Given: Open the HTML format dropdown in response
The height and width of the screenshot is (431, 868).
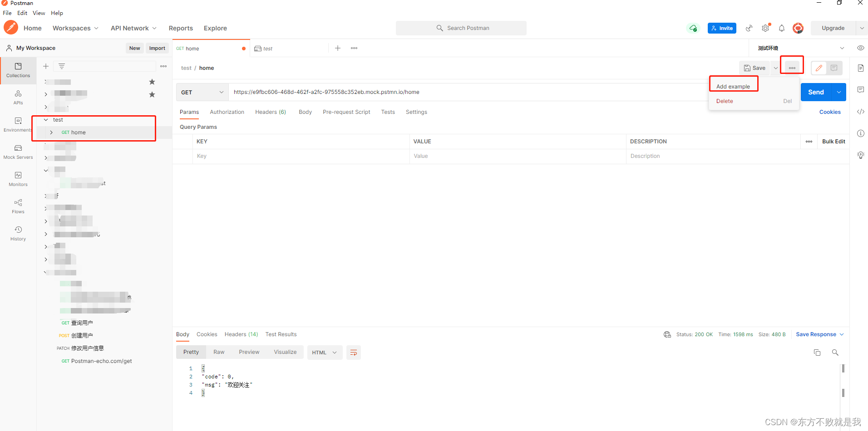Looking at the screenshot, I should tap(325, 353).
